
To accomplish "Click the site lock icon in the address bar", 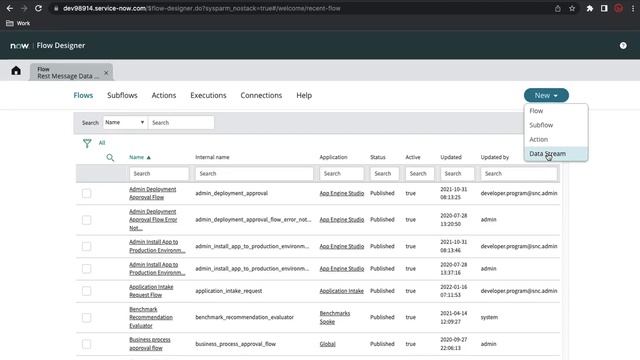I will click(x=56, y=8).
